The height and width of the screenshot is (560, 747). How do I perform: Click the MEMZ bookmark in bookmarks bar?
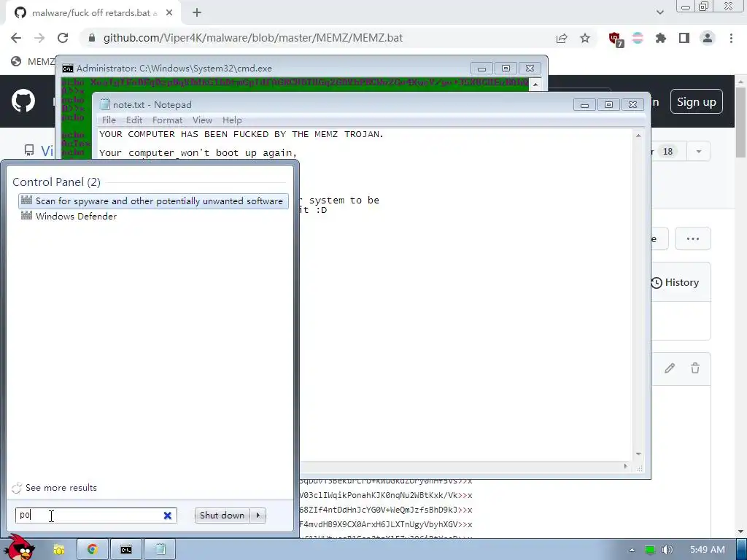(32, 61)
